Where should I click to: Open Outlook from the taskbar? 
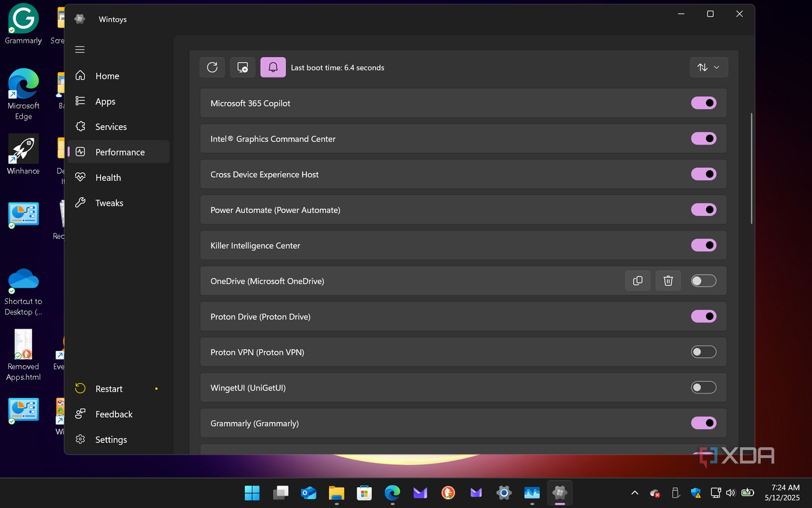coord(309,493)
